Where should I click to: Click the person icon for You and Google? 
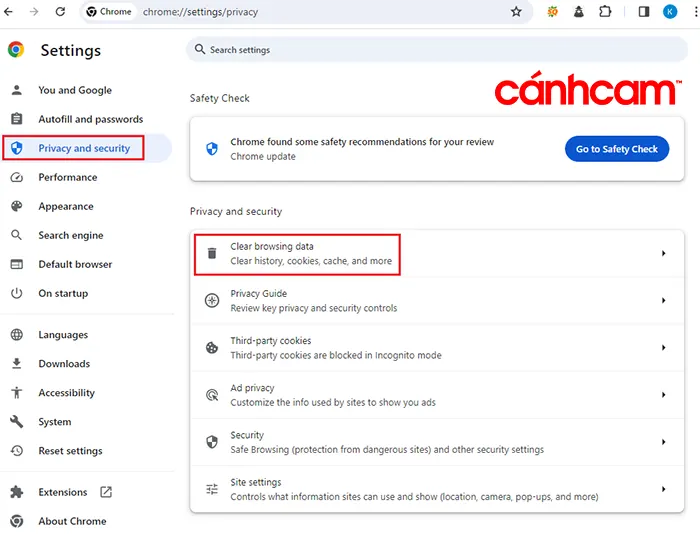17,90
